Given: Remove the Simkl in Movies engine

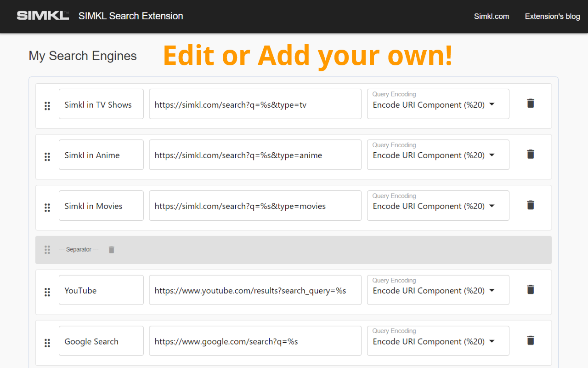Looking at the screenshot, I should click(x=530, y=205).
